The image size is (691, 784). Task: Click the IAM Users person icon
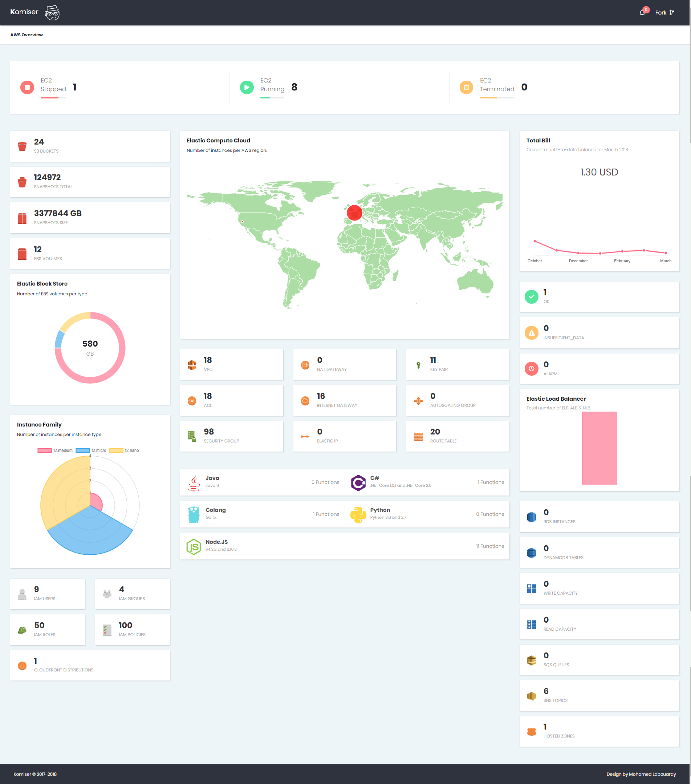tap(22, 594)
